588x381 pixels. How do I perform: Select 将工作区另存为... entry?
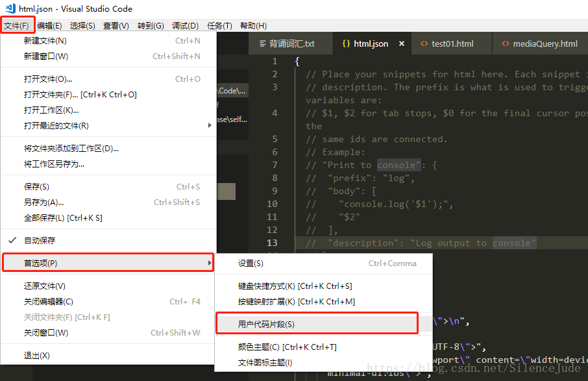pyautogui.click(x=109, y=164)
